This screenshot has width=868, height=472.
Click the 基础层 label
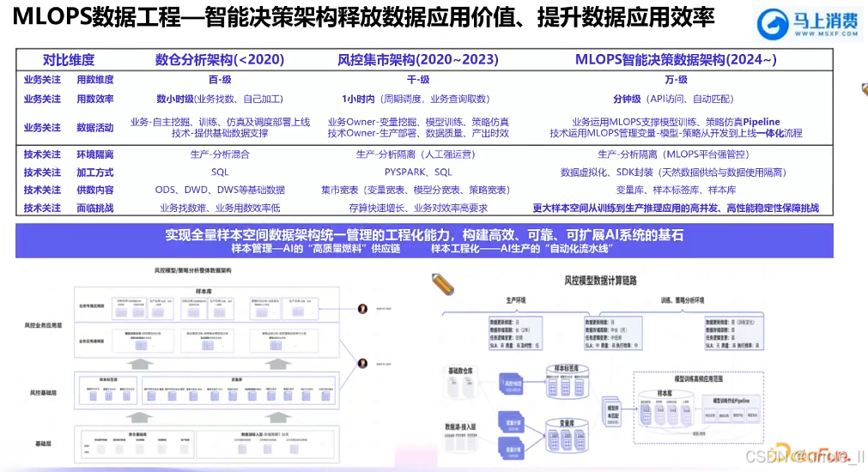43,444
